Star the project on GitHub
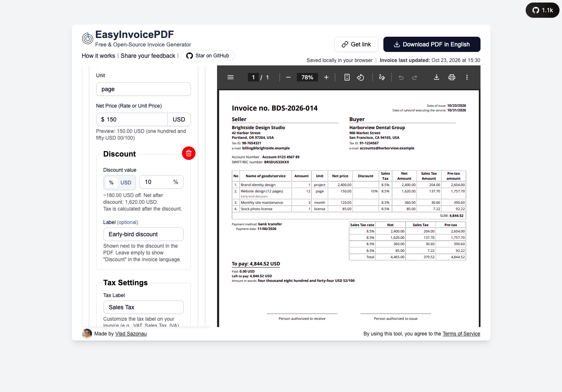This screenshot has width=562, height=392. click(x=207, y=56)
